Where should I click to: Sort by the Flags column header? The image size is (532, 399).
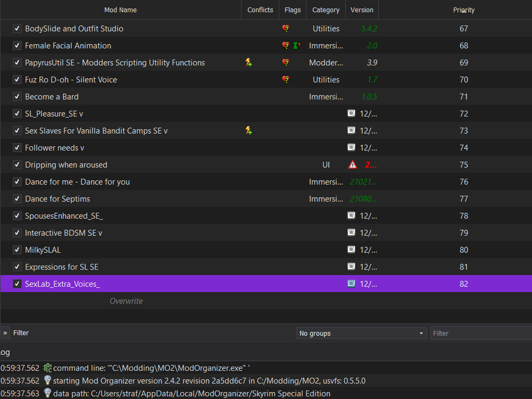(293, 10)
